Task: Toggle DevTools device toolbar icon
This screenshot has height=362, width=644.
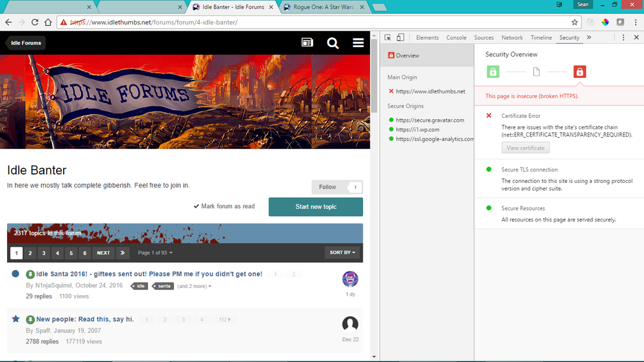Action: 401,37
